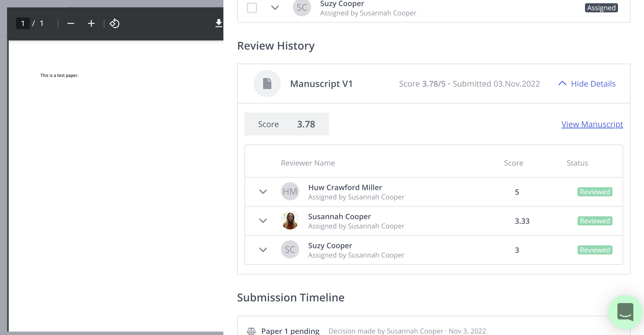The height and width of the screenshot is (335, 644).
Task: Zoom out the PDF viewer
Action: point(71,24)
